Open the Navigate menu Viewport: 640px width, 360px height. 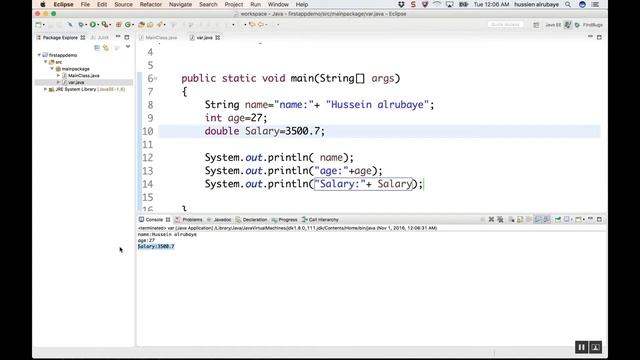(180, 4)
